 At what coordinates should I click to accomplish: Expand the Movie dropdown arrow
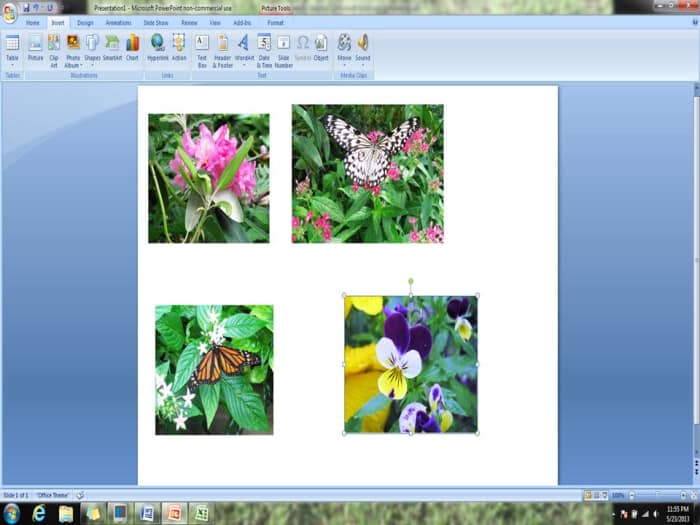[x=344, y=65]
